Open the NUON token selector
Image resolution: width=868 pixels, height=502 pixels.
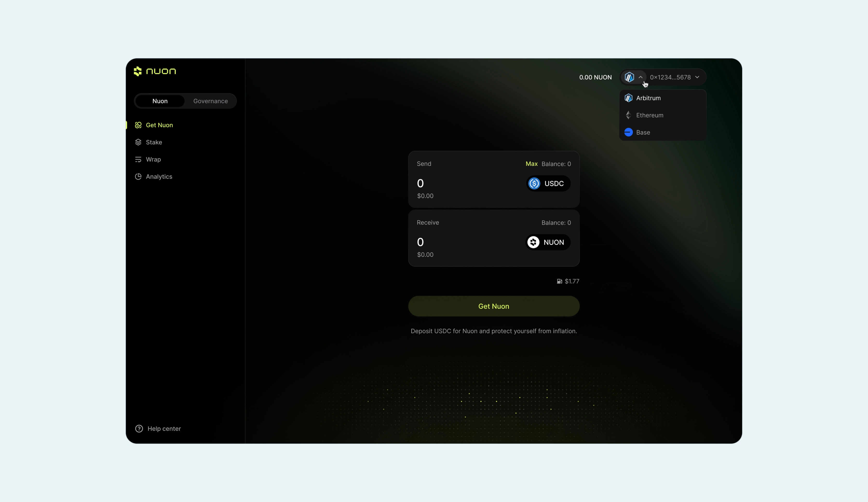[548, 242]
